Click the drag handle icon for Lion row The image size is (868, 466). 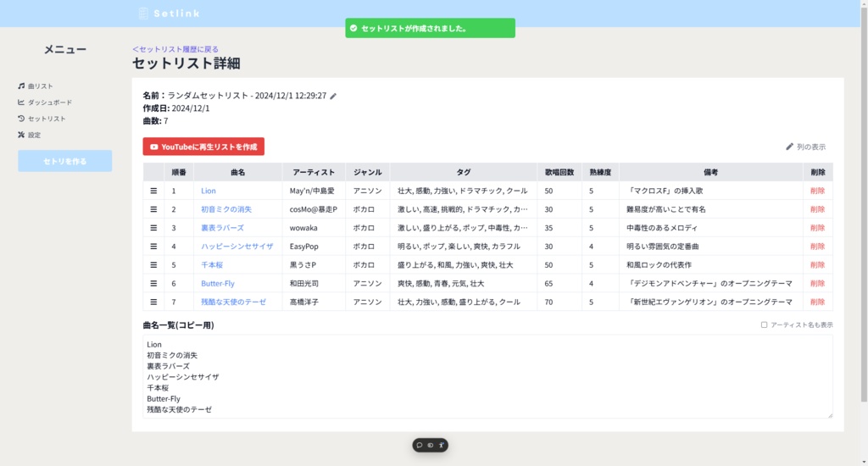pyautogui.click(x=153, y=191)
